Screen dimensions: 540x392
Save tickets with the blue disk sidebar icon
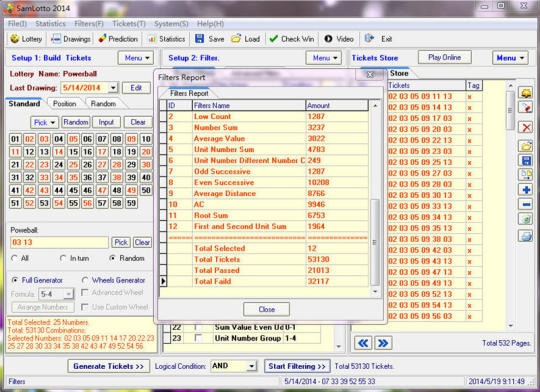(x=526, y=160)
